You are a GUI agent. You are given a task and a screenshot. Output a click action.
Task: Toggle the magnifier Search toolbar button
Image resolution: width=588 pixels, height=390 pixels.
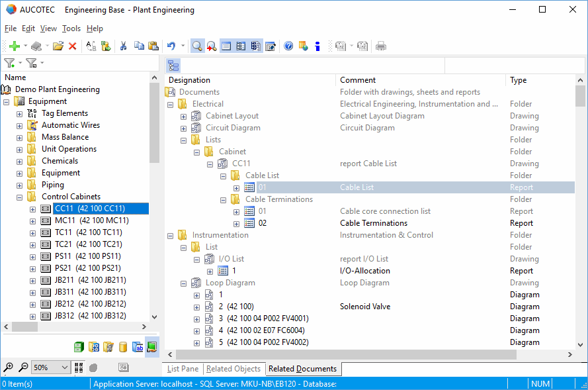pyautogui.click(x=197, y=46)
